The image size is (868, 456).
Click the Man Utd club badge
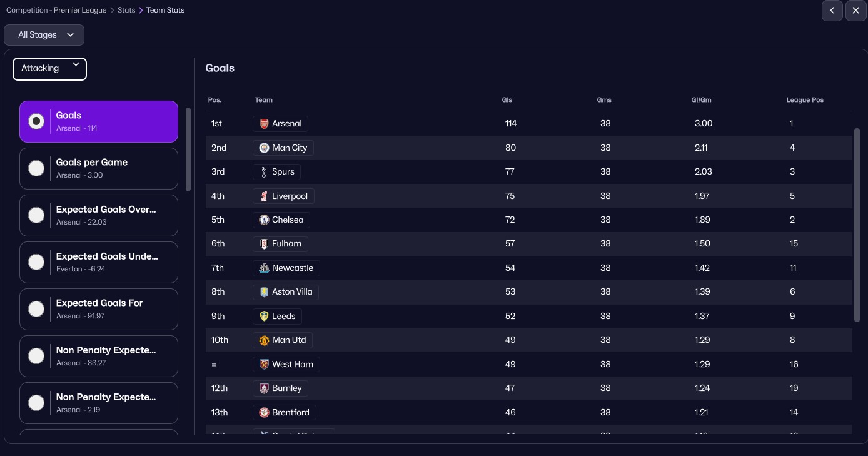click(264, 340)
